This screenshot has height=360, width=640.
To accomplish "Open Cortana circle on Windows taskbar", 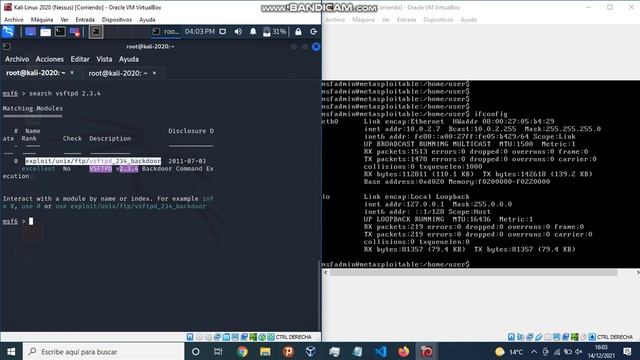I will [x=196, y=351].
